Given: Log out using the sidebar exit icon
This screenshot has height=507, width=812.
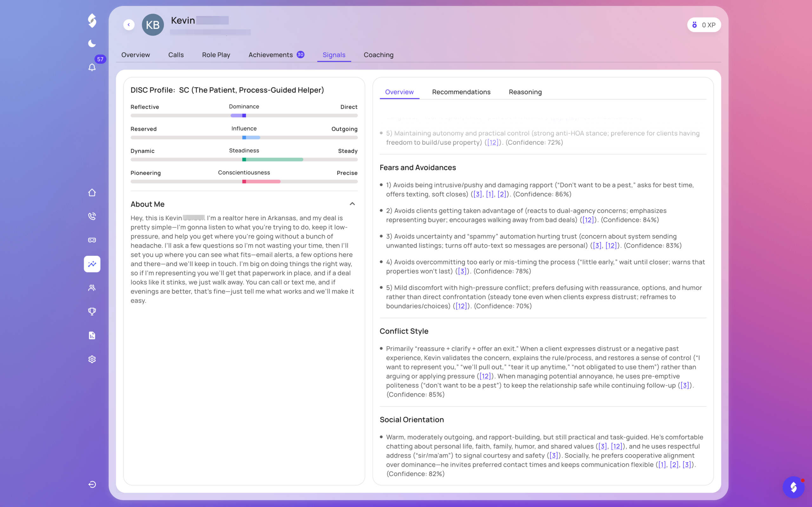Looking at the screenshot, I should pos(92,484).
